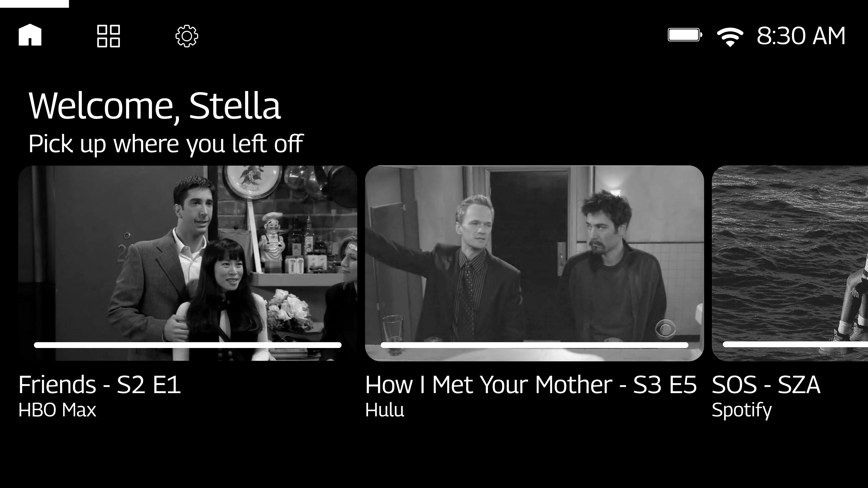Screen dimensions: 868x488
Task: Open the Hulu source label
Action: click(x=385, y=410)
